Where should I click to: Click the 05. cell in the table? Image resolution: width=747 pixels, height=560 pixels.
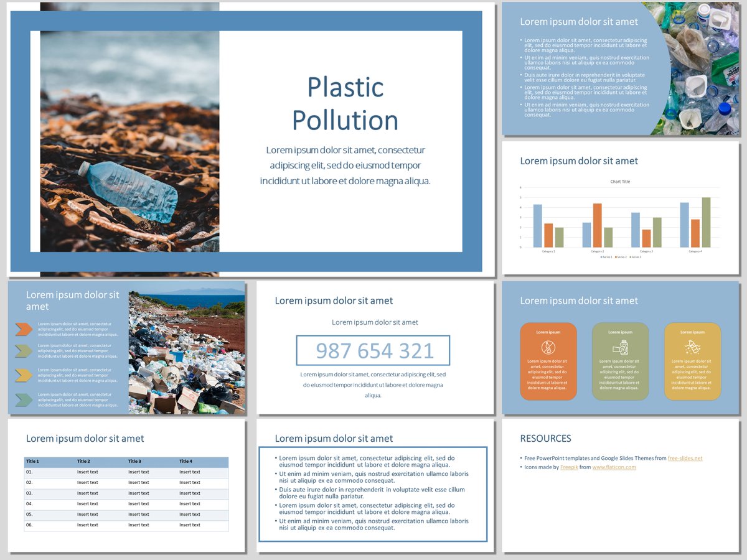pyautogui.click(x=29, y=514)
